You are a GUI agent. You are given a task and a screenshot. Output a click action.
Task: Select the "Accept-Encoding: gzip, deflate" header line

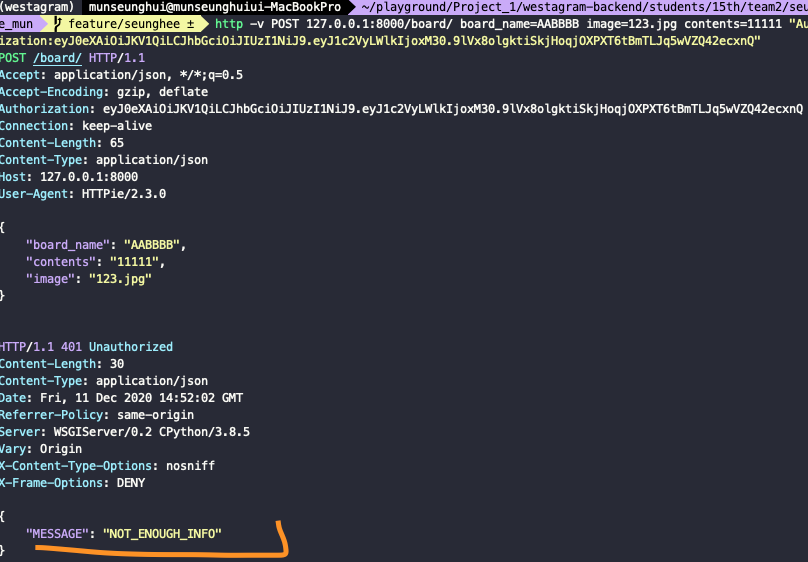point(104,92)
